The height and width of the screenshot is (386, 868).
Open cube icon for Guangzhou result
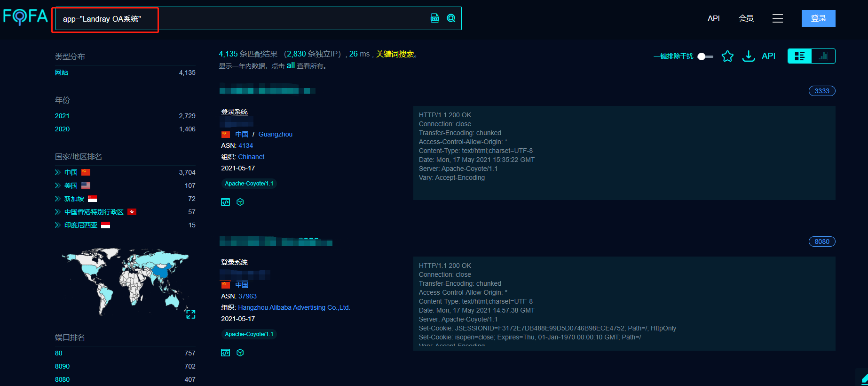pyautogui.click(x=240, y=202)
